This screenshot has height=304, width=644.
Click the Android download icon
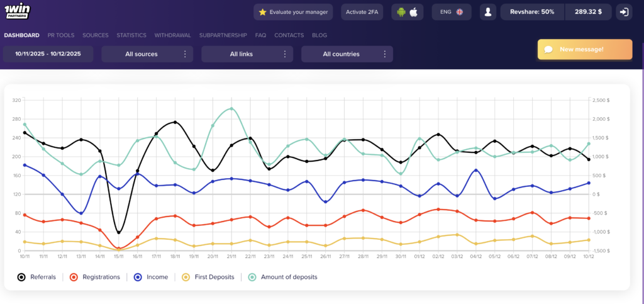coord(401,12)
